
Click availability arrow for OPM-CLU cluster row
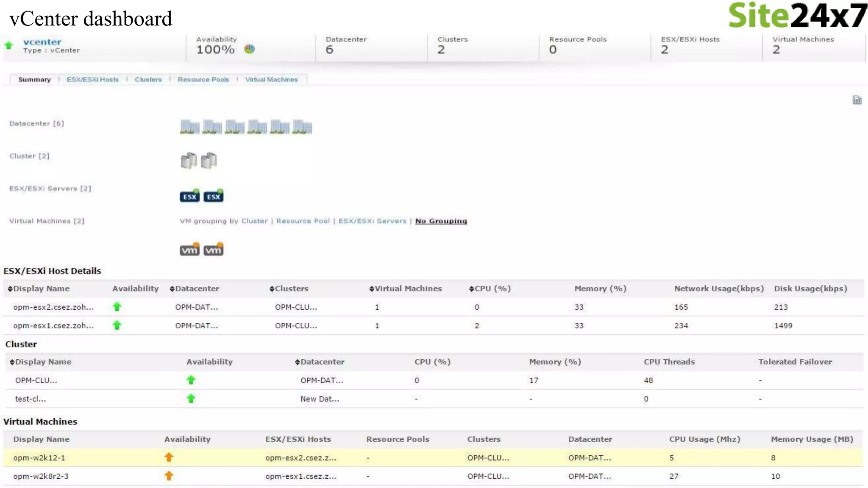[x=191, y=380]
